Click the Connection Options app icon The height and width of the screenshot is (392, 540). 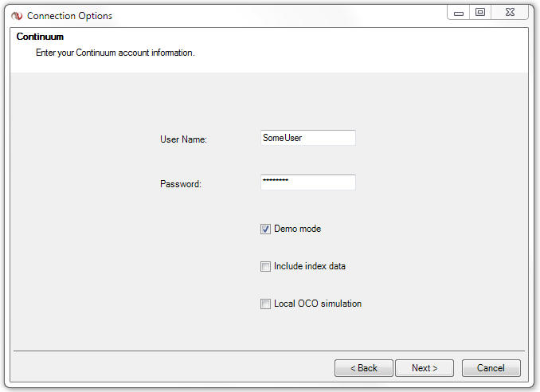(17, 15)
